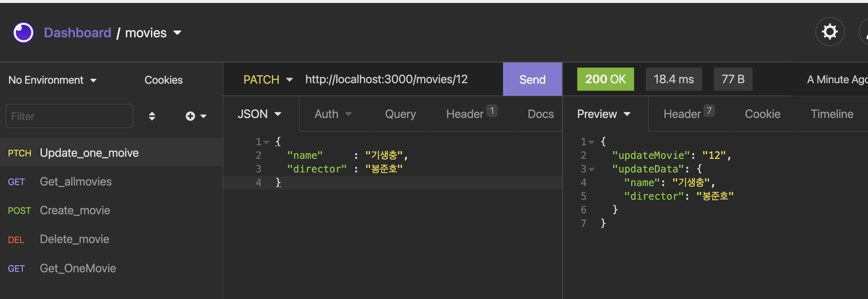The width and height of the screenshot is (868, 299).
Task: Collapse updateData fold arrow in response
Action: [591, 170]
